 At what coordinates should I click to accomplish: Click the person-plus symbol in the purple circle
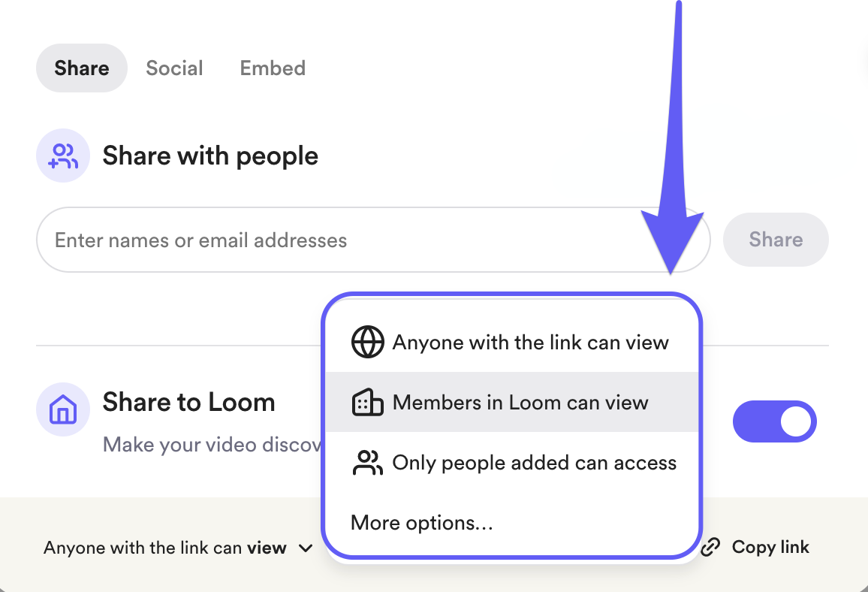63,156
